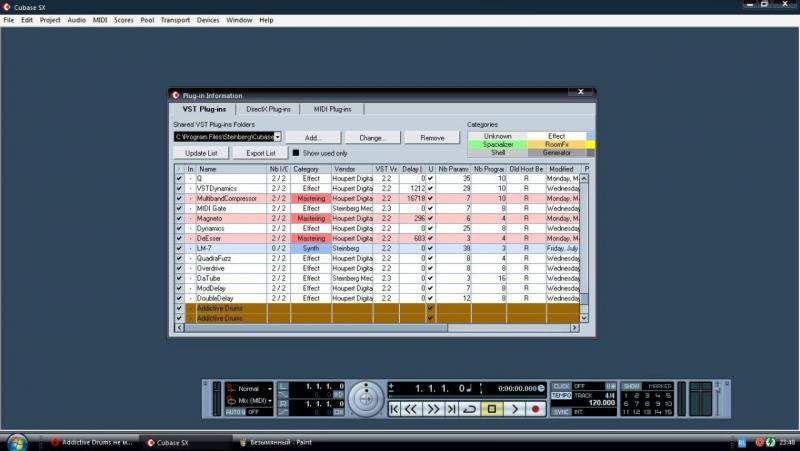Toggle the CLICK metronome button

click(x=561, y=386)
